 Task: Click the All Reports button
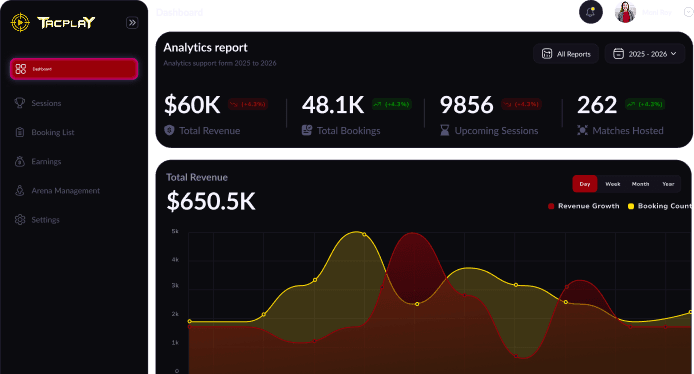point(566,54)
